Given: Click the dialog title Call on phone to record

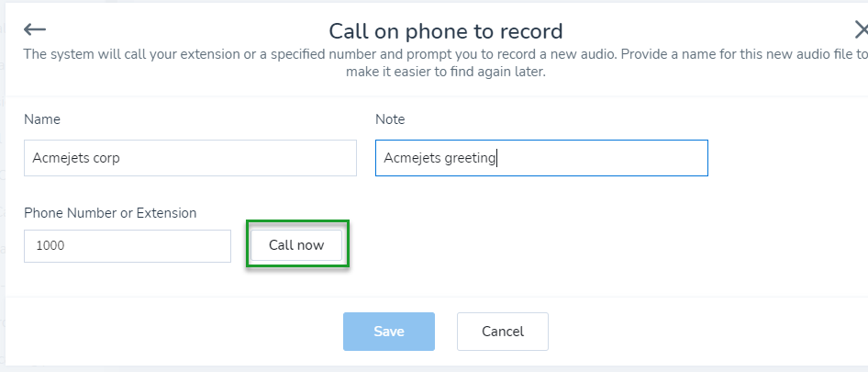Looking at the screenshot, I should (x=446, y=31).
